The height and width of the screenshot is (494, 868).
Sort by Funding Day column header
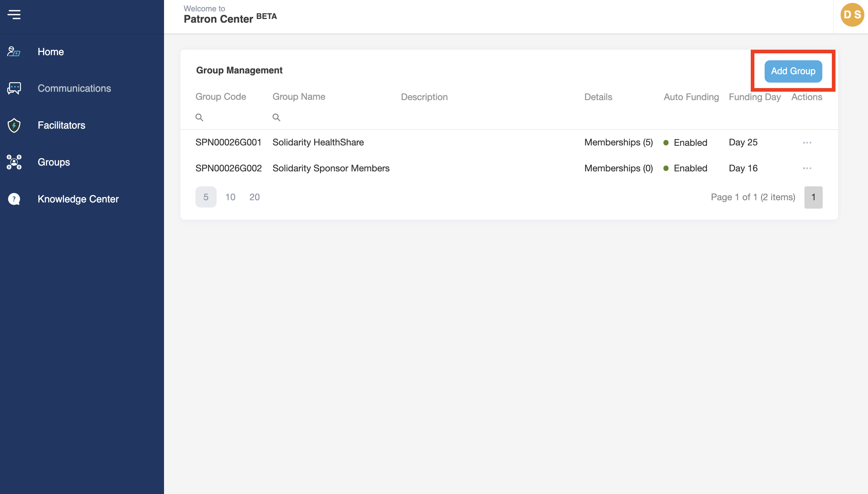click(x=754, y=97)
